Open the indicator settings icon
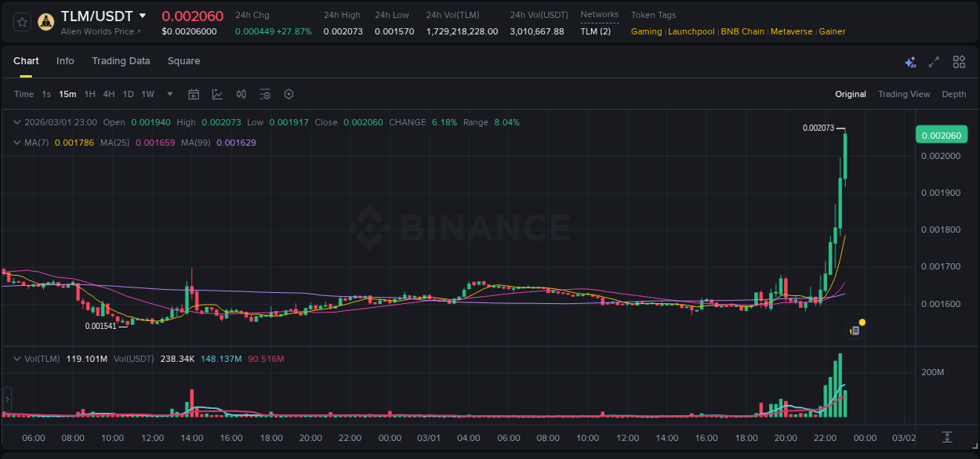 (265, 94)
